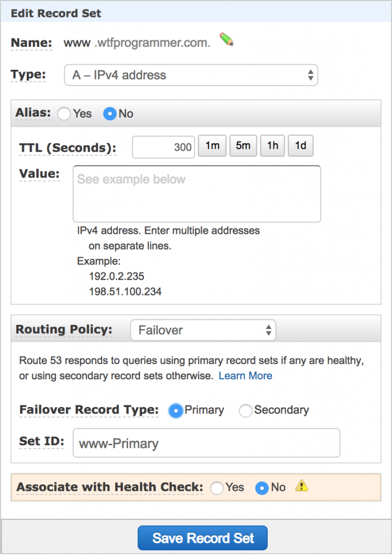Click the Set ID field containing www-Primary
This screenshot has width=392, height=558.
[207, 443]
